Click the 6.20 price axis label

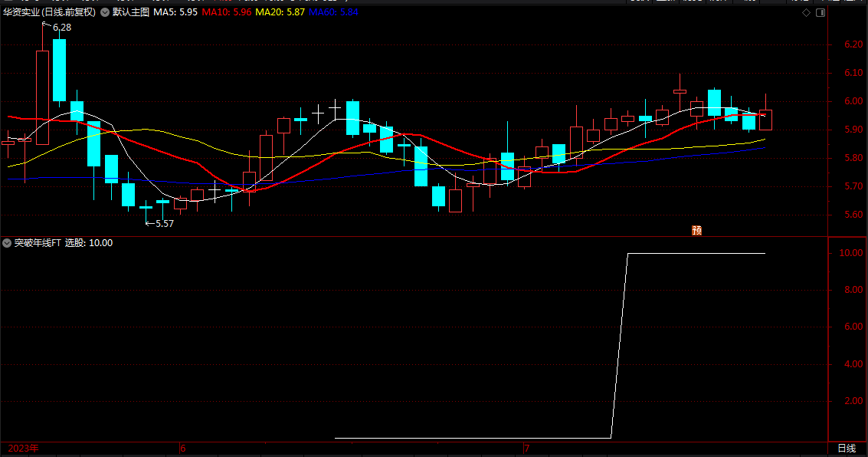pyautogui.click(x=853, y=44)
